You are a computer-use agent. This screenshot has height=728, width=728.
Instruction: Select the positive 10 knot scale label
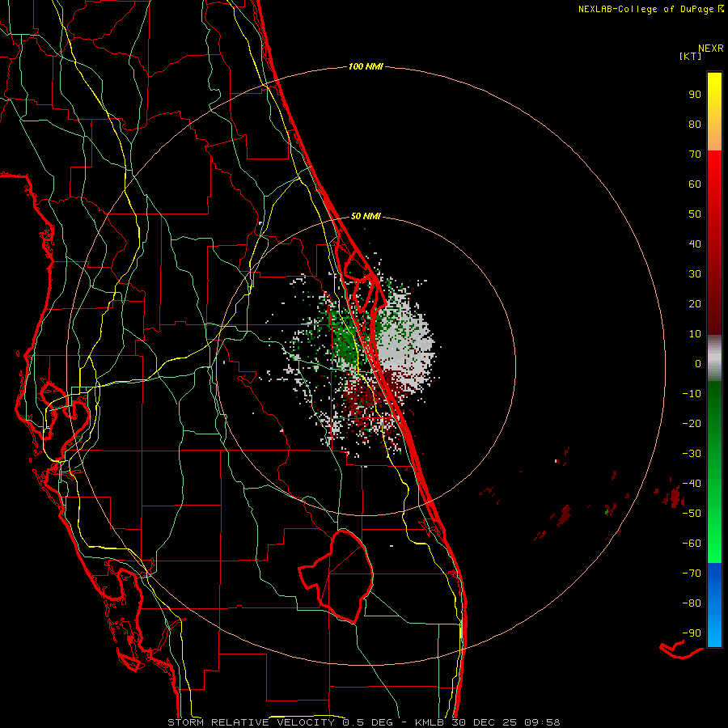(695, 334)
